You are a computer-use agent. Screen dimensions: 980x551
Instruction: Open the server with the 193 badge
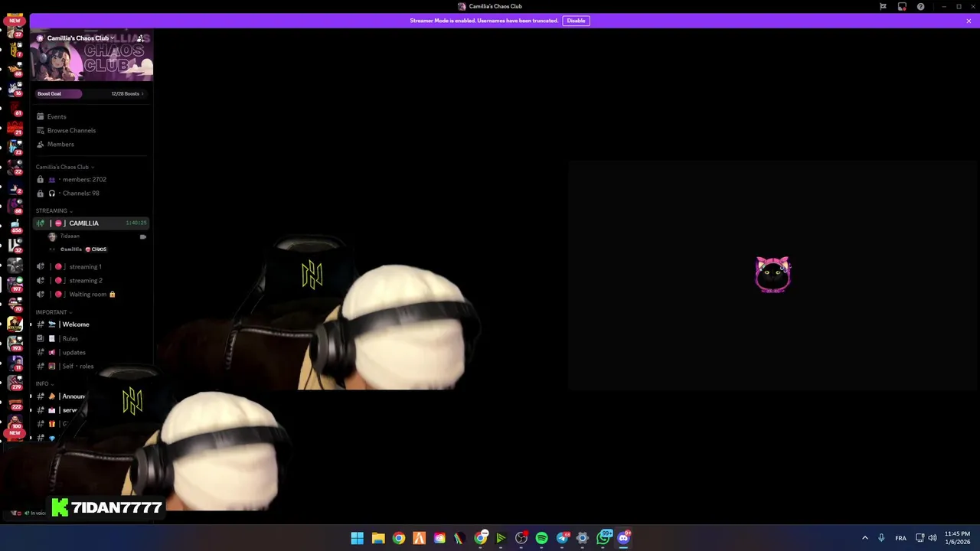pyautogui.click(x=15, y=343)
